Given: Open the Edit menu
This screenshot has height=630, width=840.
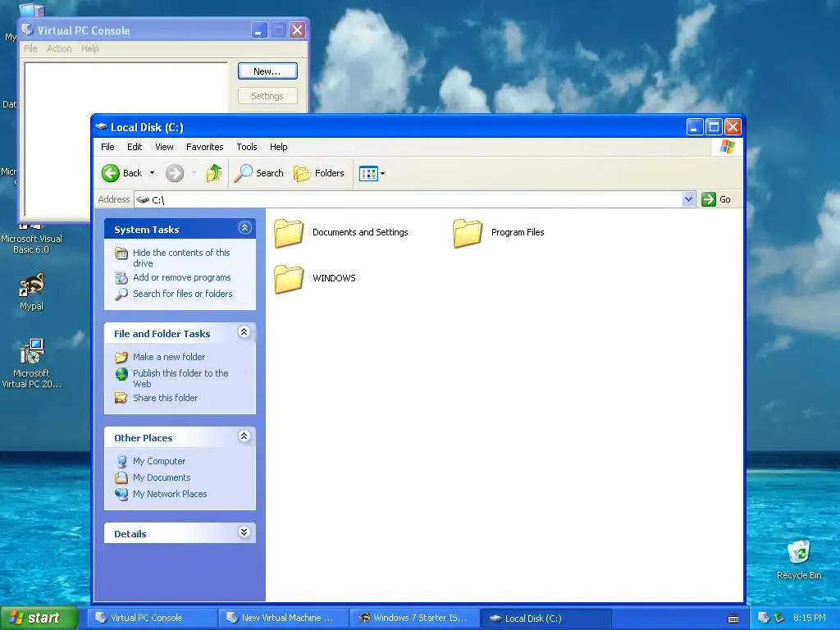Looking at the screenshot, I should coord(135,147).
